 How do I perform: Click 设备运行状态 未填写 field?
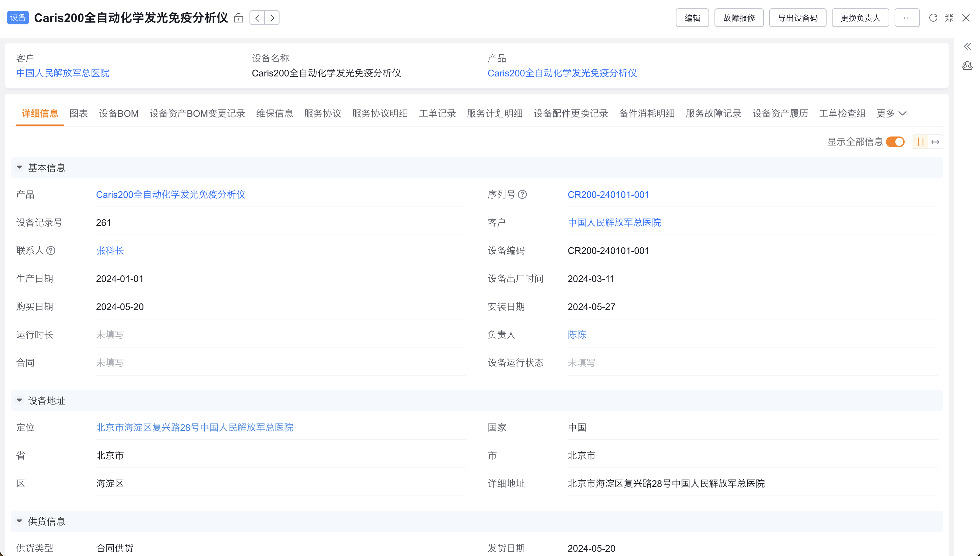[753, 363]
